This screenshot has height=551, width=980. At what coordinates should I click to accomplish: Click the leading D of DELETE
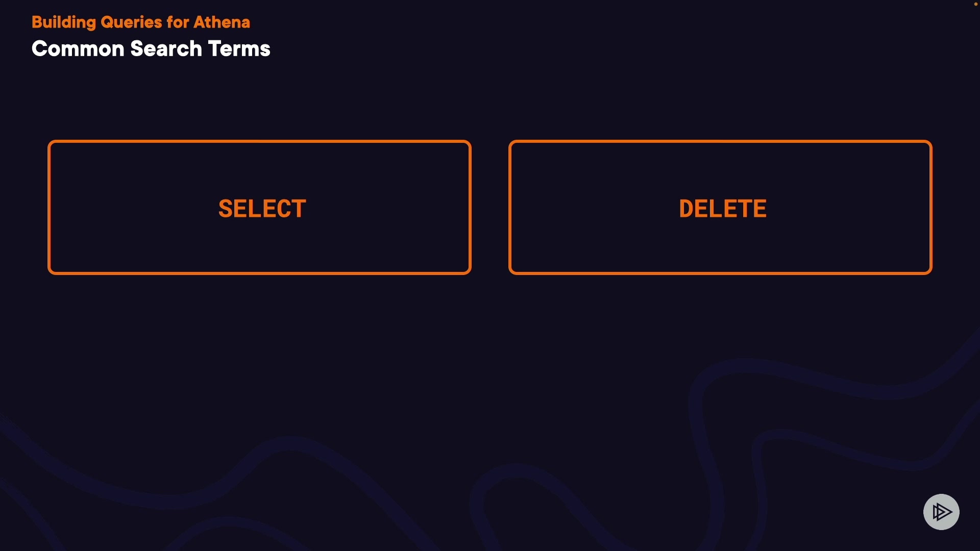pos(687,209)
